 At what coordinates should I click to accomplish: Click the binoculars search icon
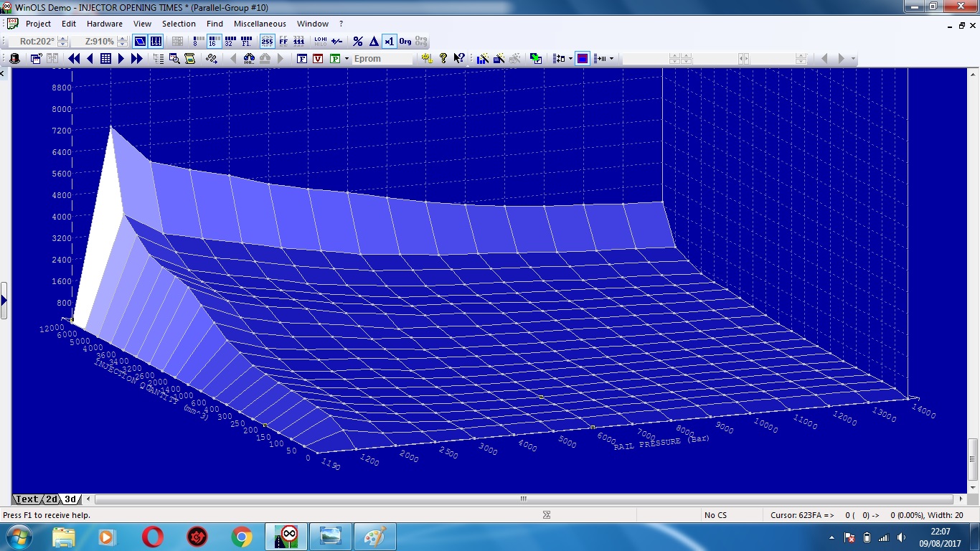[248, 59]
